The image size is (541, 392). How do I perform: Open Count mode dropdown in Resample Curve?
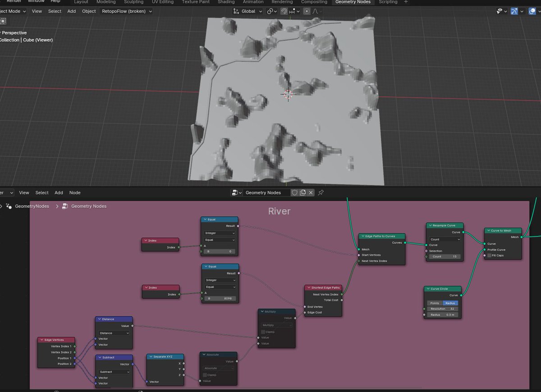(x=444, y=240)
